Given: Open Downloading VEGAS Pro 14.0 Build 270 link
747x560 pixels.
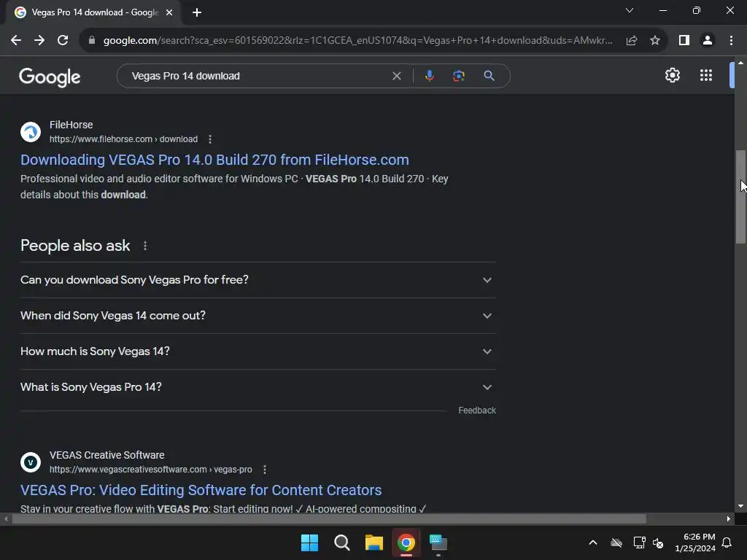Looking at the screenshot, I should [214, 160].
